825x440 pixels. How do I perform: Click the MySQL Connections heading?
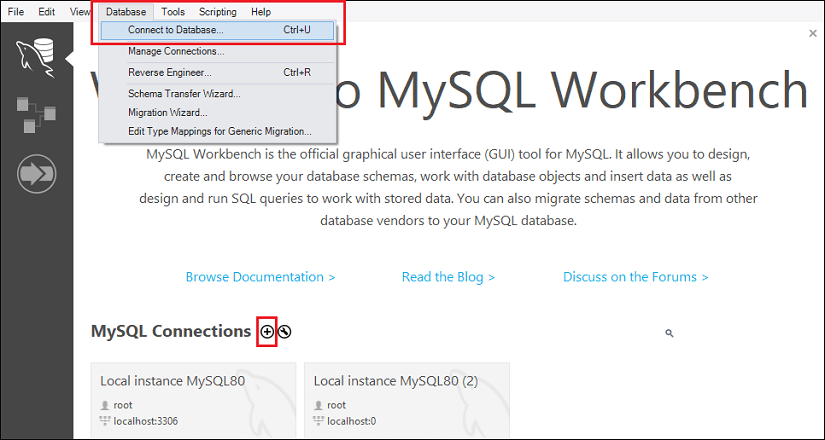171,332
